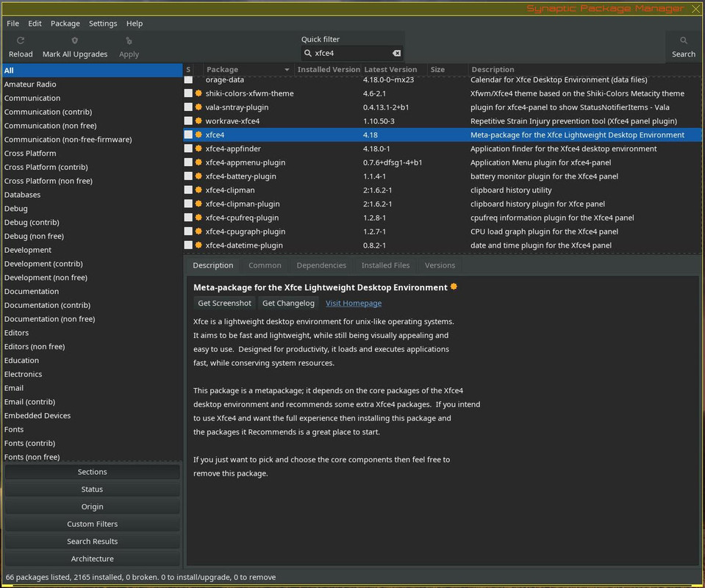Click the Reload toolbar icon

tap(21, 40)
